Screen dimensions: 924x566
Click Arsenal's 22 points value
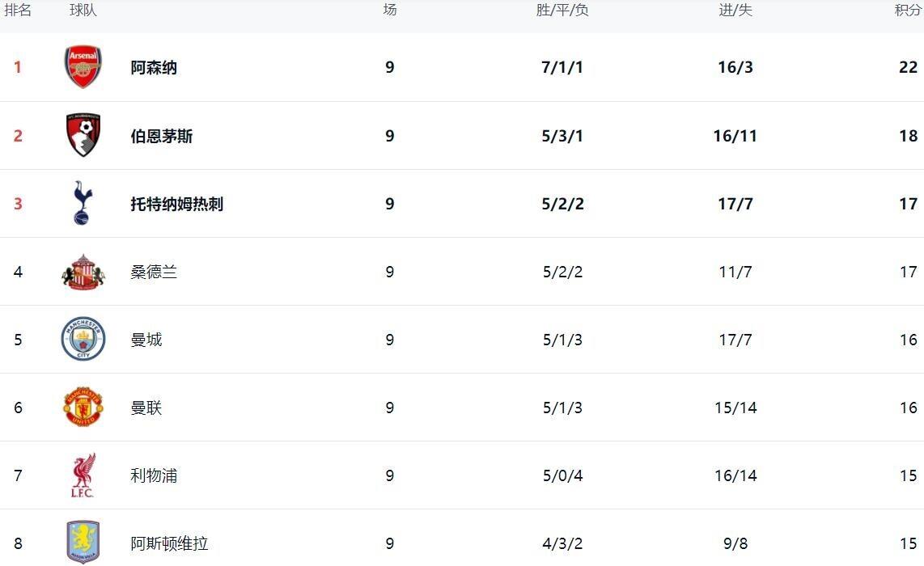[908, 67]
